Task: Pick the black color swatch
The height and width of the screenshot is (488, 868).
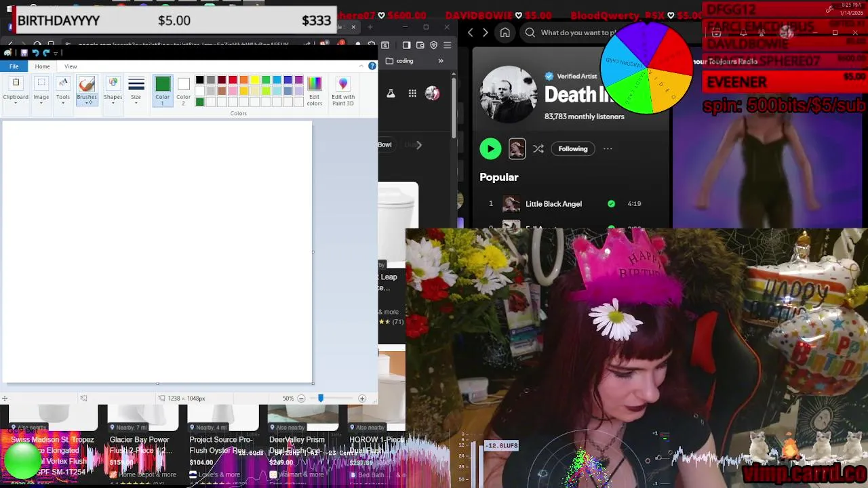Action: [x=200, y=80]
